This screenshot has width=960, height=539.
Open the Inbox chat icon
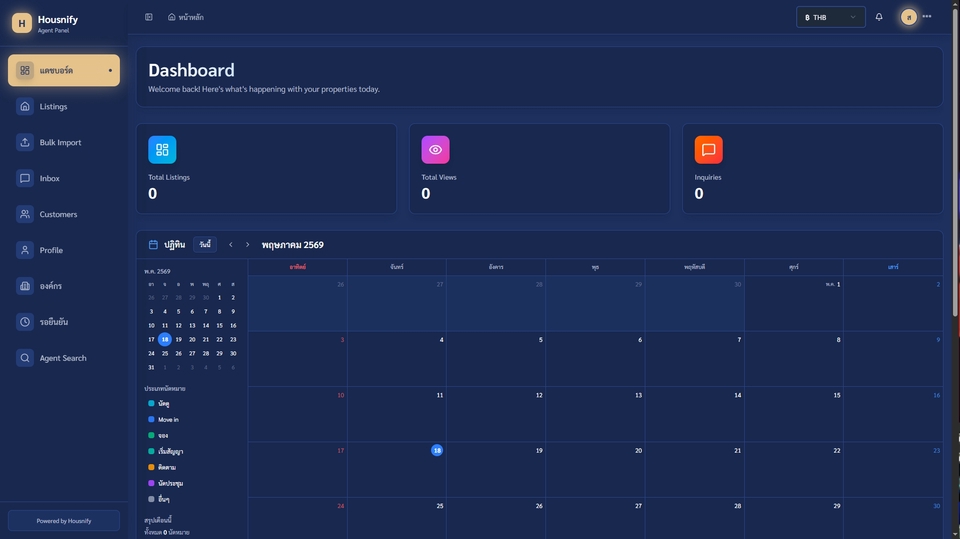click(x=24, y=178)
